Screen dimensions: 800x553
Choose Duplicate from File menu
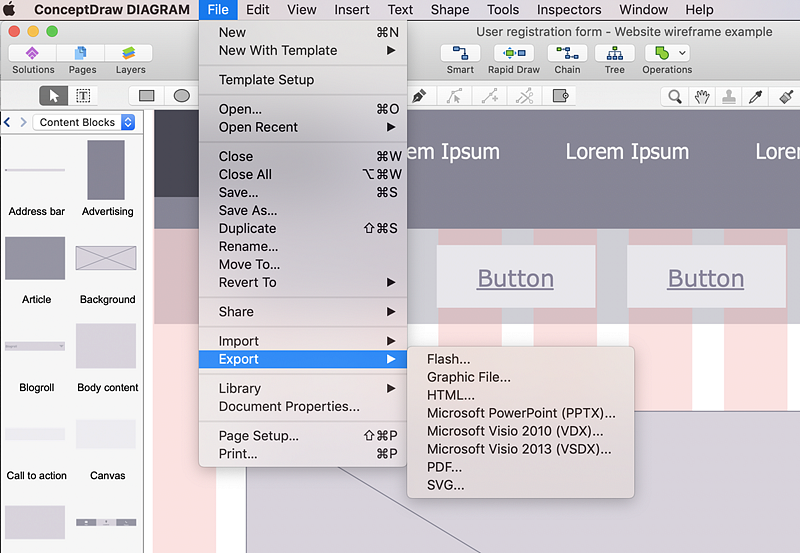coord(303,228)
